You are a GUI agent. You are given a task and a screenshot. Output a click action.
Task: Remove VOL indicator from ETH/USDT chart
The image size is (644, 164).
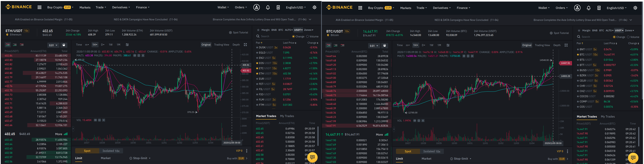(x=104, y=120)
